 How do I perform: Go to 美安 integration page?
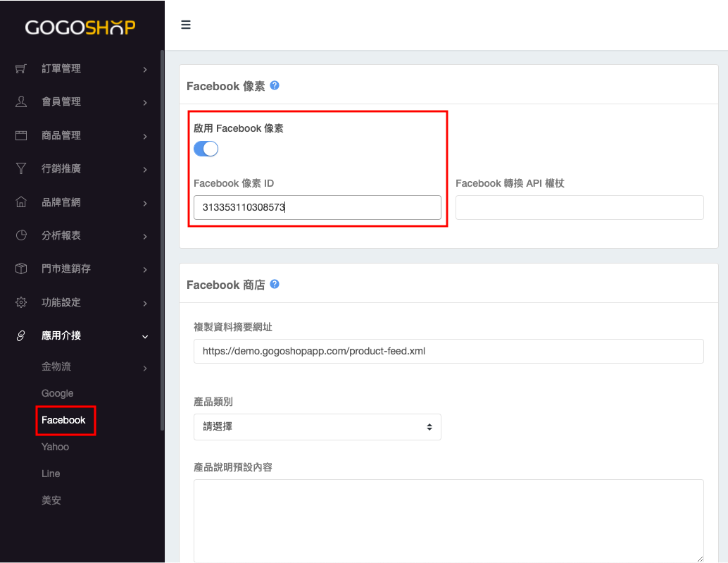51,500
